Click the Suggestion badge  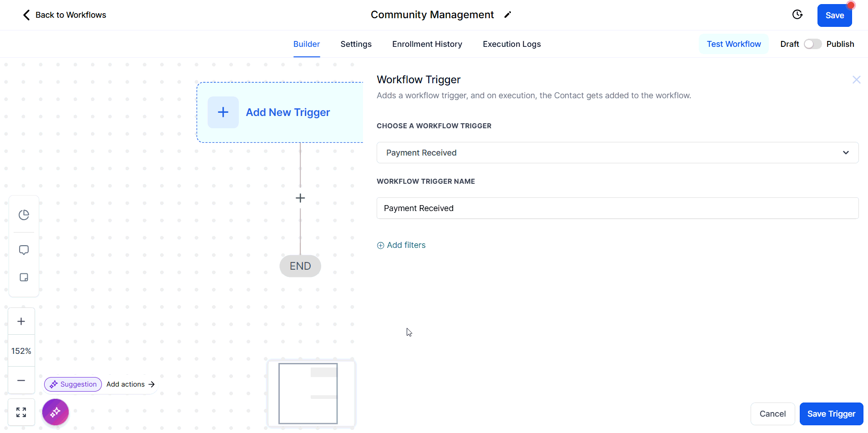(x=73, y=384)
